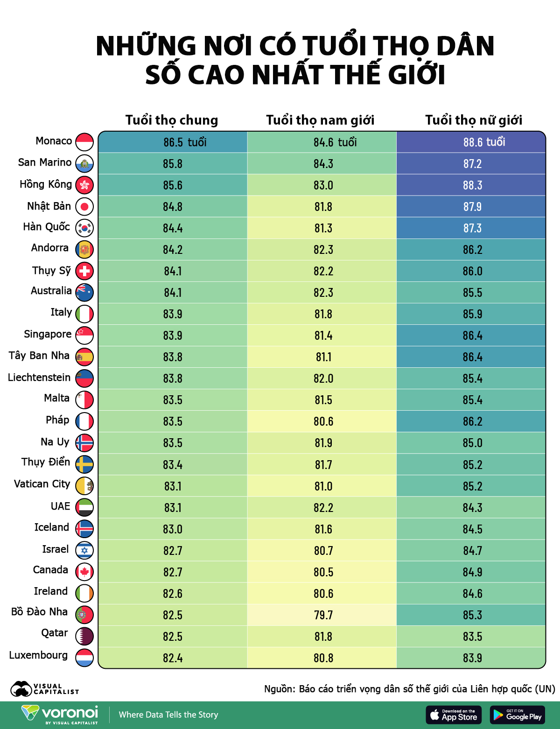Image resolution: width=560 pixels, height=729 pixels.
Task: Click the South Korea flag beside Hàn Quốc
Action: 84,228
